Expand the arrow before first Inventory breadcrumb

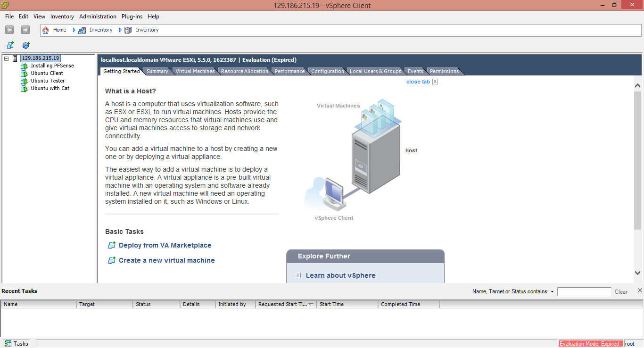click(x=74, y=30)
